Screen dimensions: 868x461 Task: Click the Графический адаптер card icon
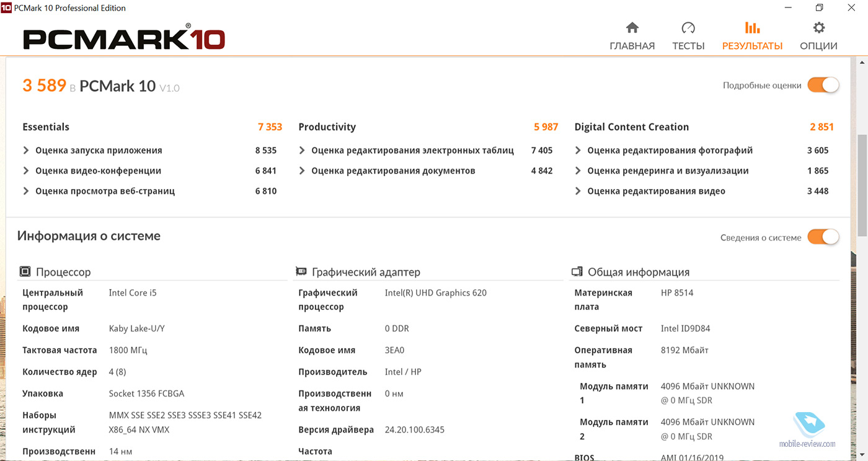pos(301,271)
